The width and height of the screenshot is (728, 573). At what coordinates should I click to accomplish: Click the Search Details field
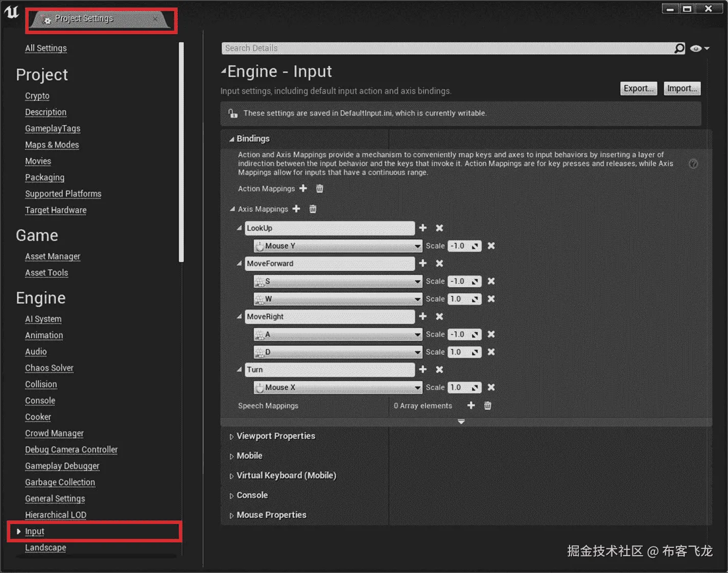pyautogui.click(x=448, y=48)
